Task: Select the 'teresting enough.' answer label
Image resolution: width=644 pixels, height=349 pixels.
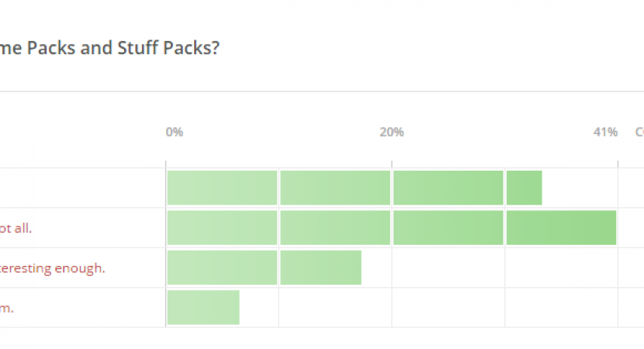Action: click(x=53, y=268)
